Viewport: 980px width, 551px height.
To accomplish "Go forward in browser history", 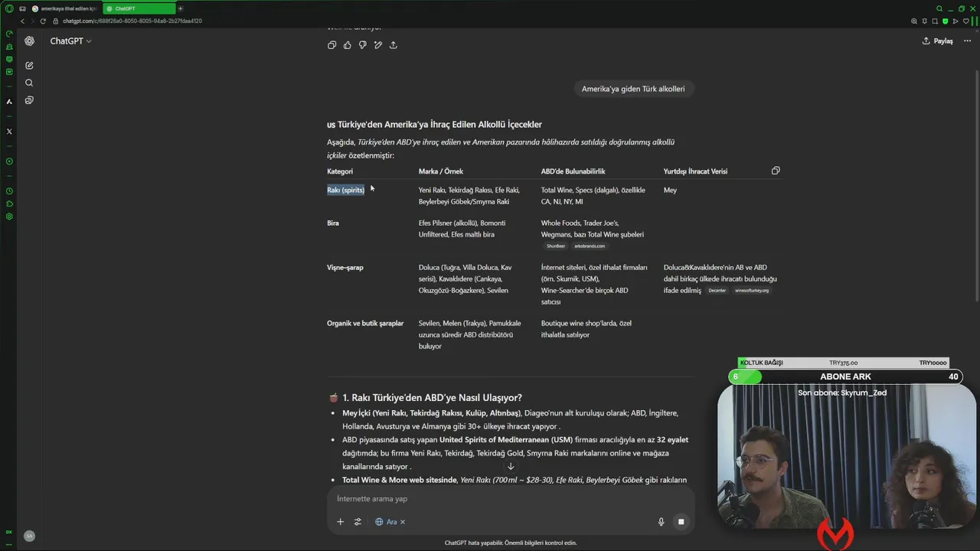I will click(x=32, y=21).
